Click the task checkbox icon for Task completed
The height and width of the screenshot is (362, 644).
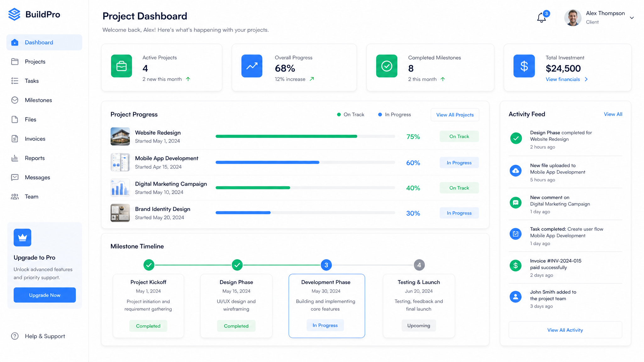pos(516,234)
